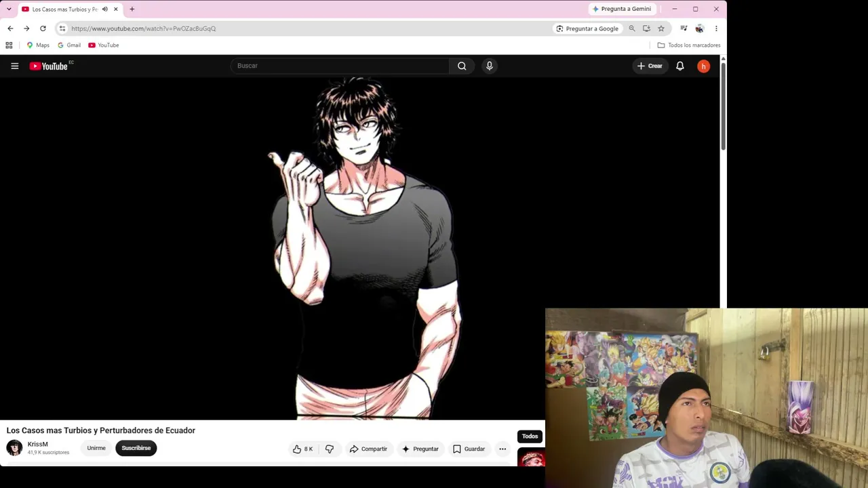Close the YouTube browser tab
The height and width of the screenshot is (488, 868).
pyautogui.click(x=116, y=9)
